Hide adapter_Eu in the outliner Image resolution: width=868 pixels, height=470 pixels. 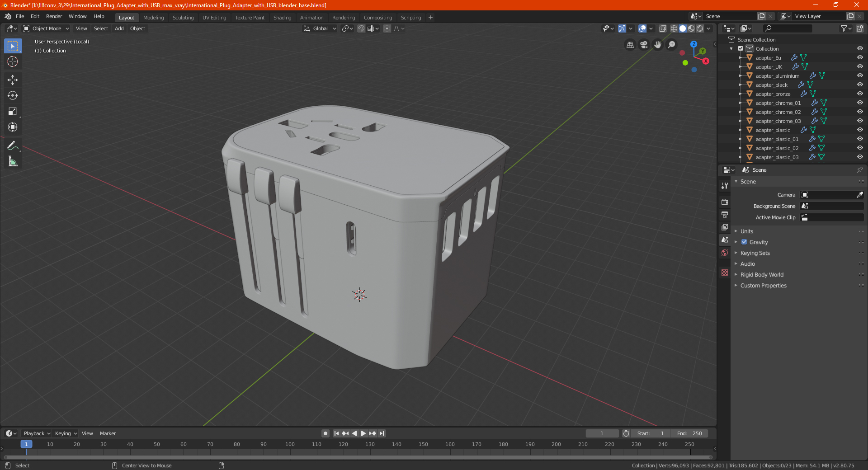(x=860, y=58)
